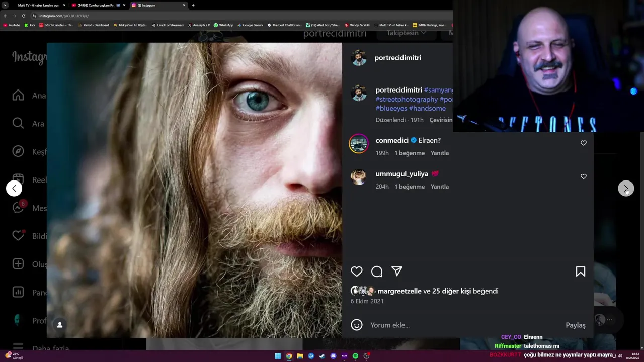
Task: Click the browser back button
Action: tap(6, 16)
